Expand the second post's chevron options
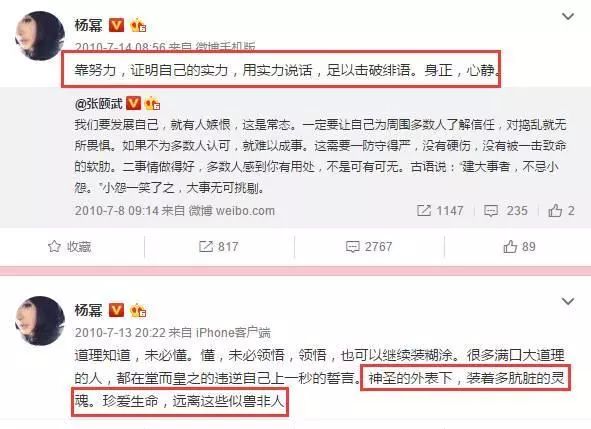Screen dimensions: 591x429 point(568,301)
